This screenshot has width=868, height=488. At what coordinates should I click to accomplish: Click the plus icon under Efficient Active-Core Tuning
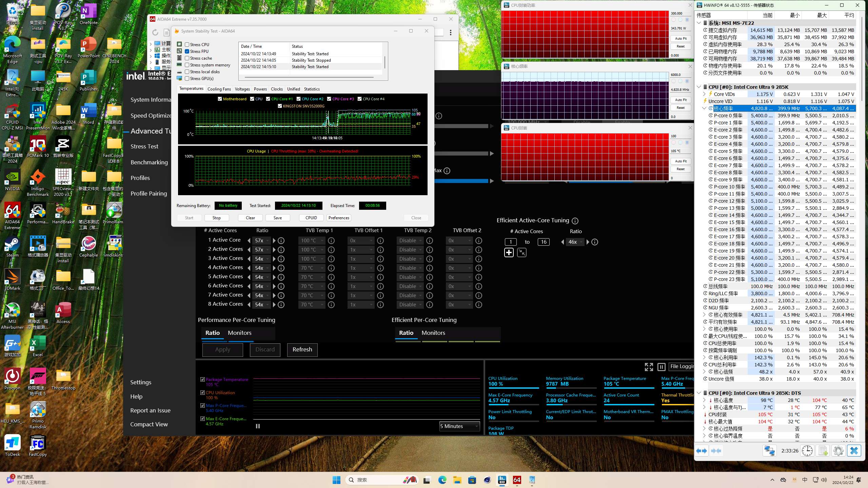[x=509, y=253]
